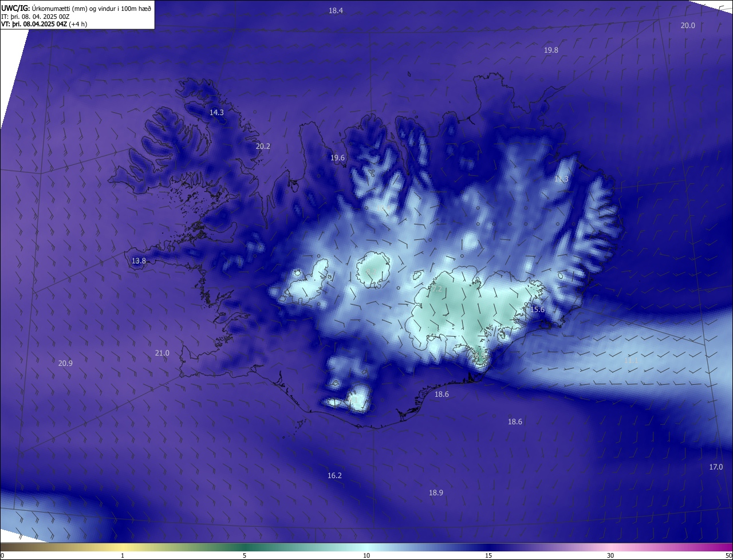Click the 17.0 value label
733x560 pixels.
[x=716, y=467]
